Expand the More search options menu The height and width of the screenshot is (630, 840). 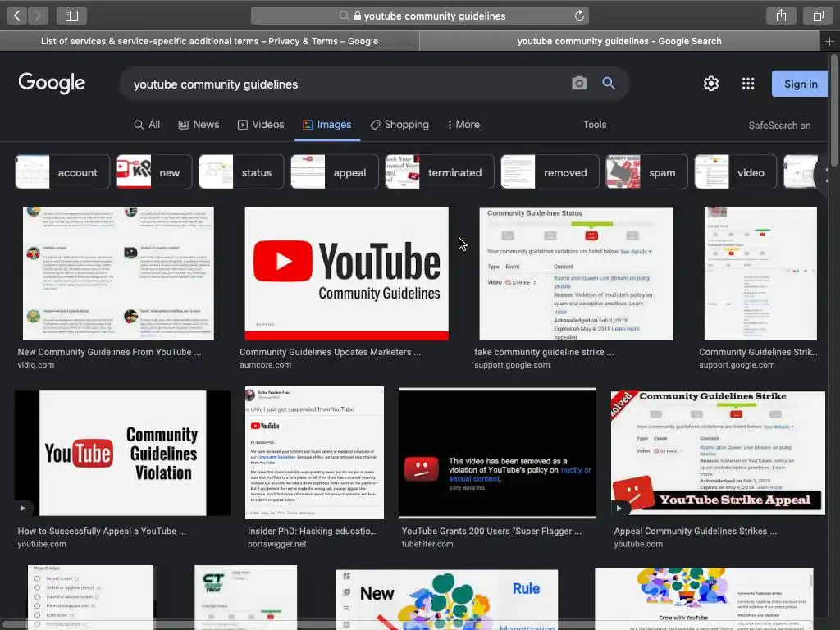(x=463, y=125)
